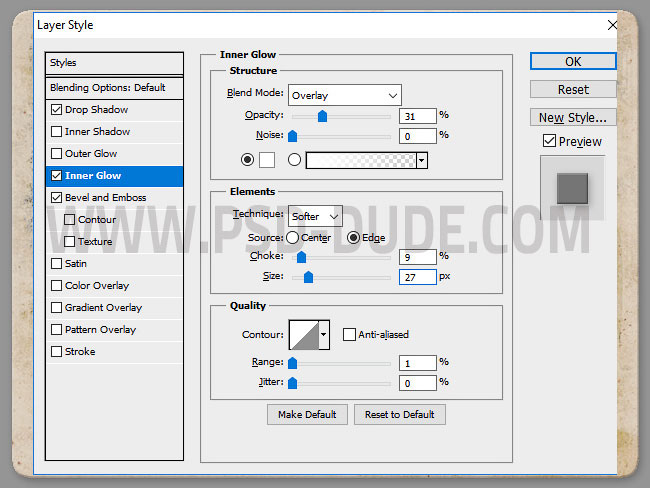
Task: Enable the Satin checkbox
Action: pos(56,263)
